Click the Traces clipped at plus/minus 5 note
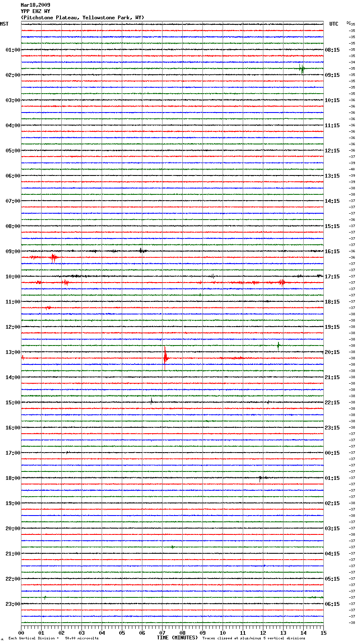Viewport: 357px width, 644px height. [254, 639]
